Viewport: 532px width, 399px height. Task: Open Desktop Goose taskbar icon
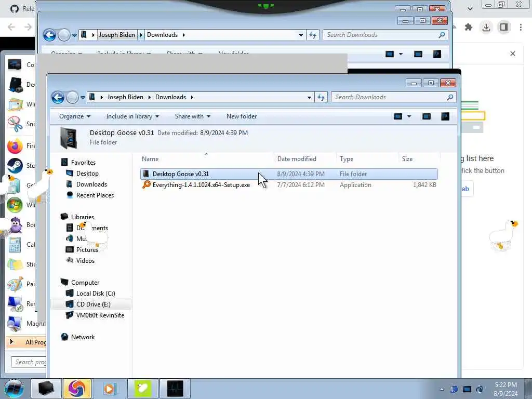[142, 389]
